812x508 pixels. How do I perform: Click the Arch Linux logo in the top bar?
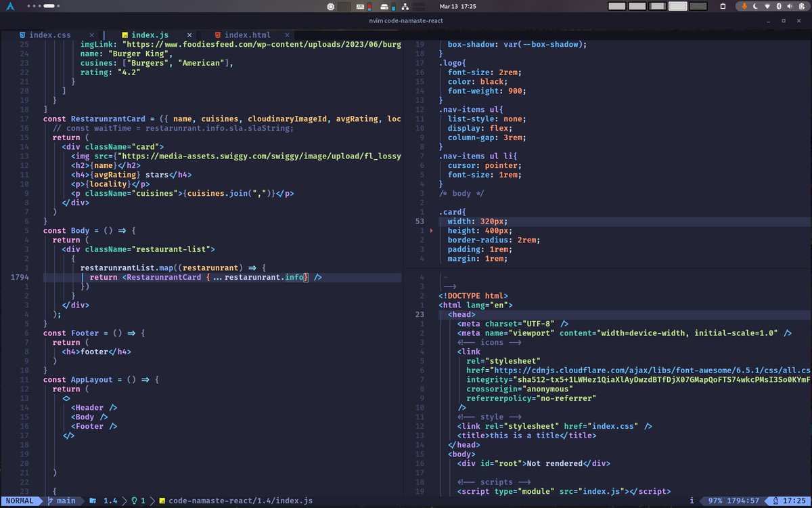click(10, 6)
